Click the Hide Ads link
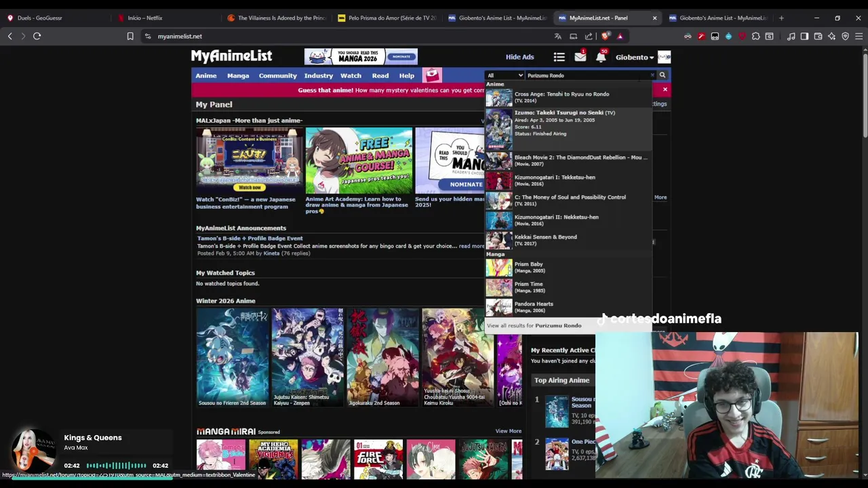 click(x=519, y=57)
